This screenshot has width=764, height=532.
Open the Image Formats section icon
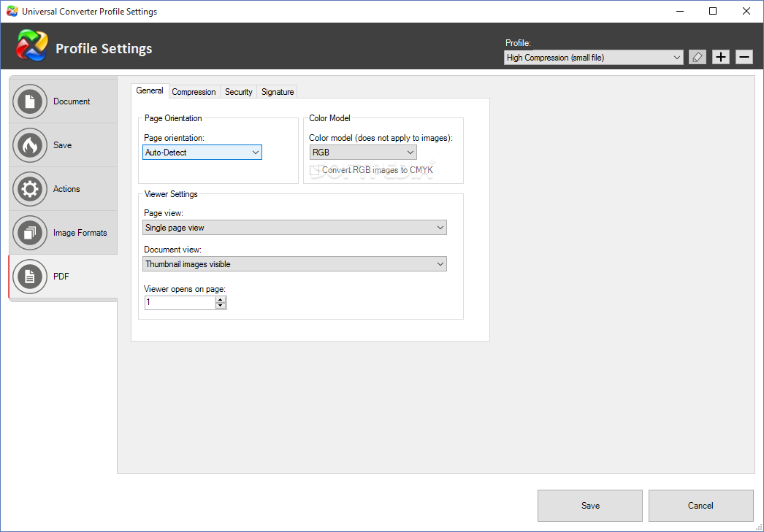[30, 233]
